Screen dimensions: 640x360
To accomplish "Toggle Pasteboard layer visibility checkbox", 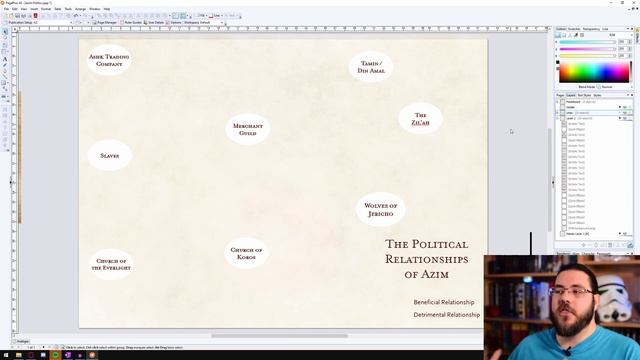I will coord(563,102).
